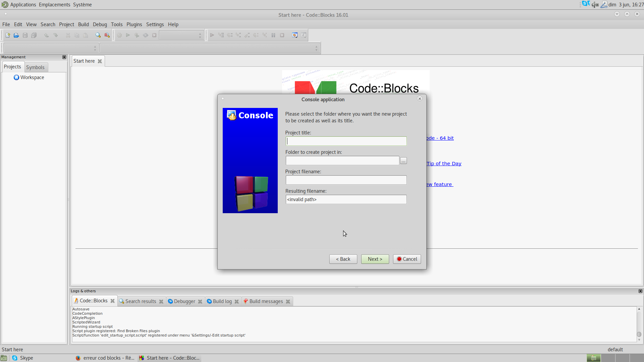The width and height of the screenshot is (644, 362).
Task: Click the Redo arrow toolbar icon
Action: pos(55,35)
